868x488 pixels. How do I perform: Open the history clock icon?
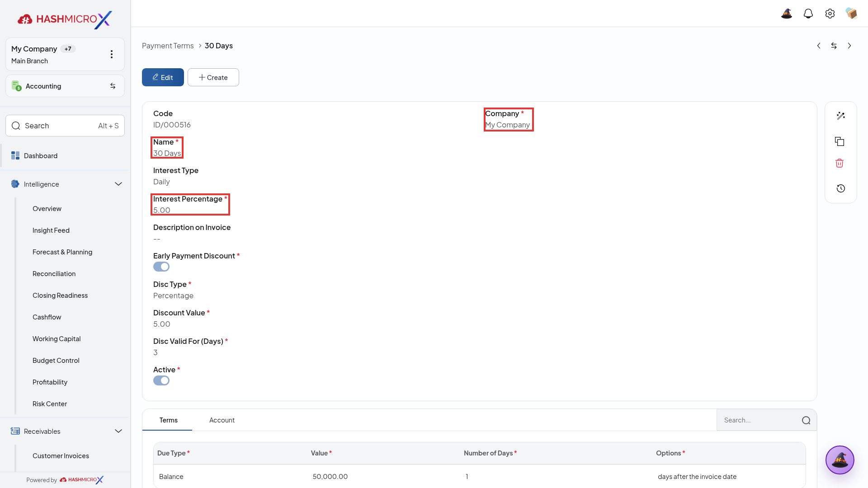point(841,188)
